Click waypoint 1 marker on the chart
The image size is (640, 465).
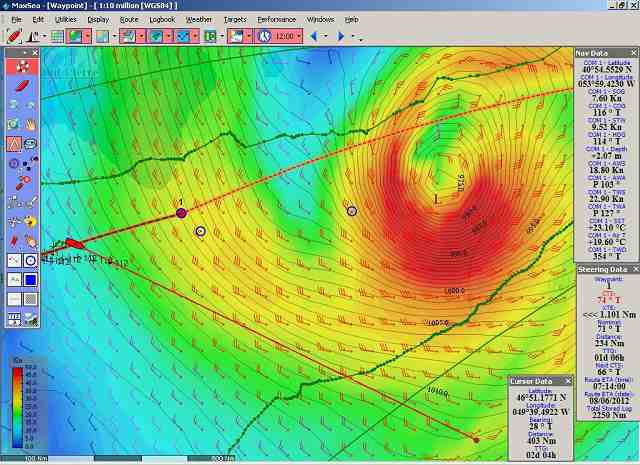(181, 213)
